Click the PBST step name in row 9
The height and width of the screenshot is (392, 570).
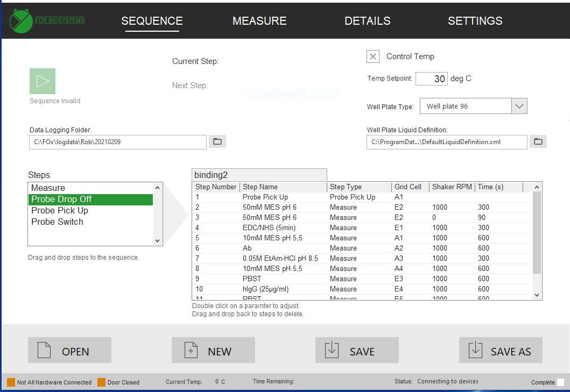coord(252,279)
